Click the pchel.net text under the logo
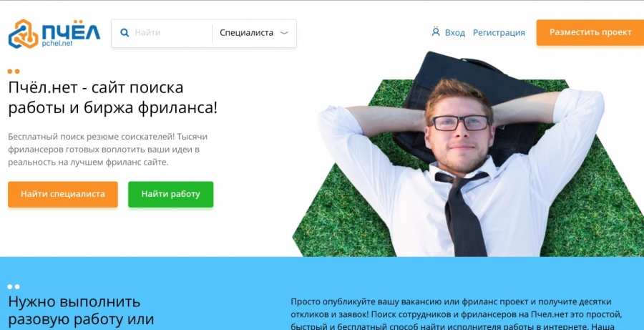The image size is (644, 330). [x=57, y=44]
